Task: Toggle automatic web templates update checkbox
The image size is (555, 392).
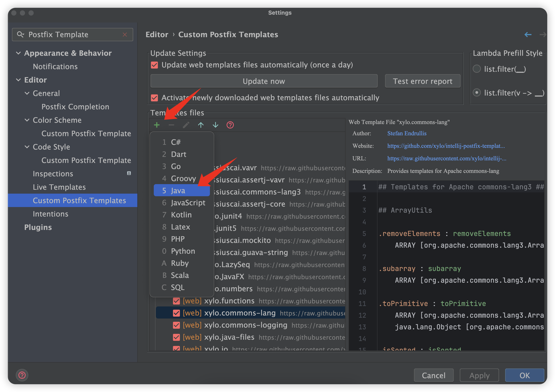Action: [x=154, y=65]
